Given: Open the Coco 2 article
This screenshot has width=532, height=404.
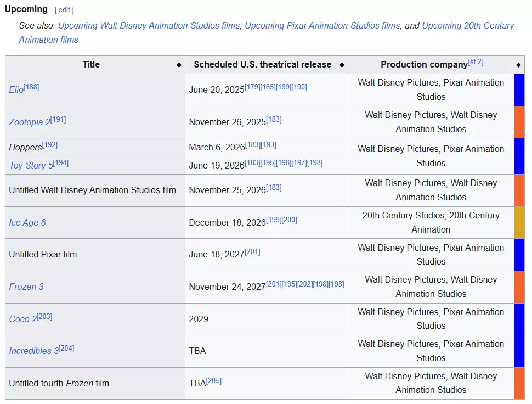Looking at the screenshot, I should (22, 319).
